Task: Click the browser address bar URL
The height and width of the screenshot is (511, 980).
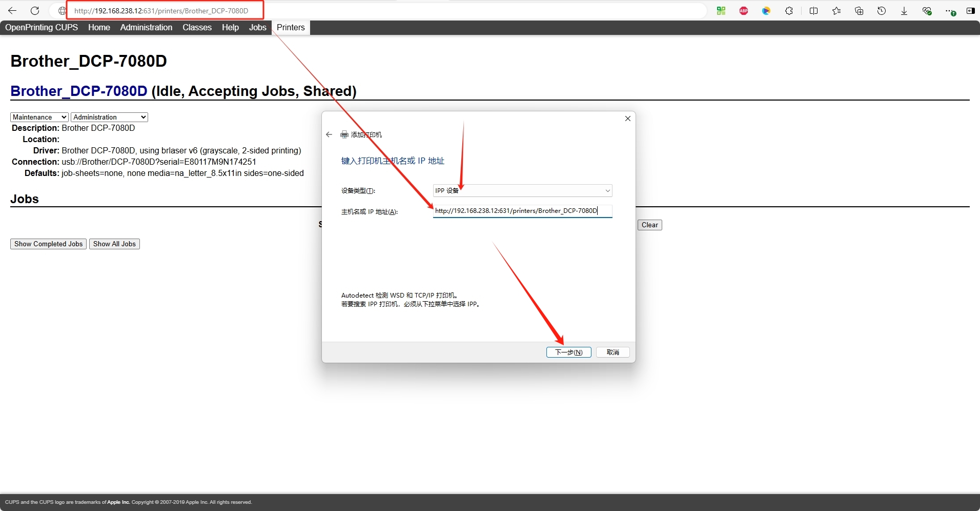Action: pos(161,11)
